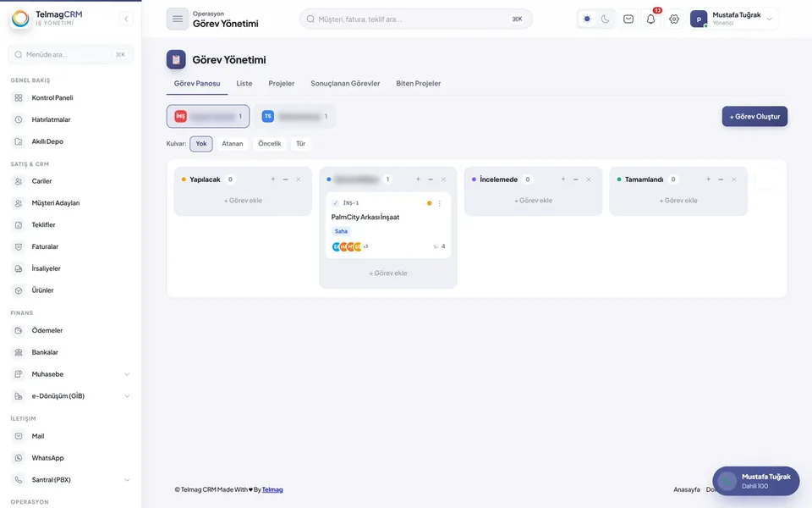The height and width of the screenshot is (508, 812).
Task: Toggle the checkbox on İNŞ-1 task card
Action: click(335, 203)
